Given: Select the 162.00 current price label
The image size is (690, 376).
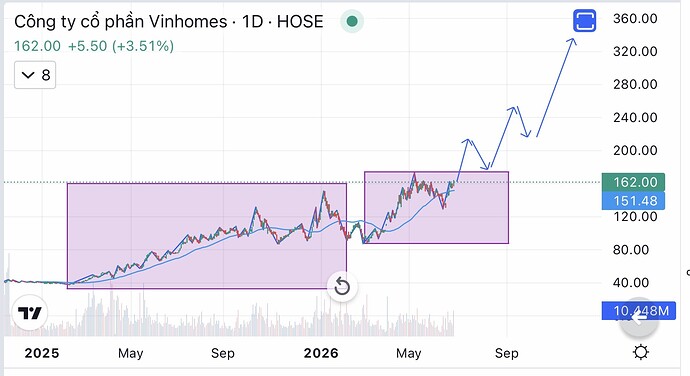Looking at the screenshot, I should point(633,182).
